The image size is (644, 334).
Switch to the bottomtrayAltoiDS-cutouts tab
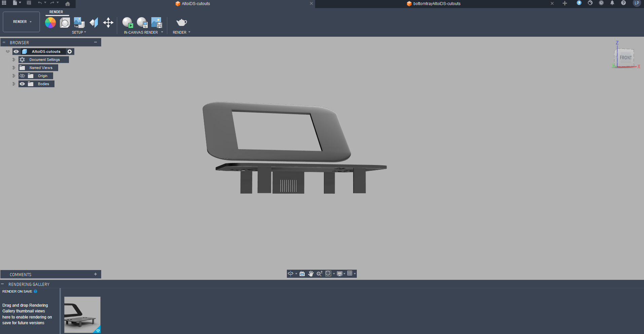[x=437, y=4]
